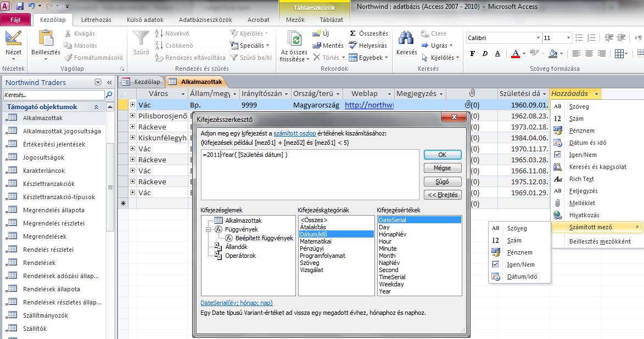Click Az összes frissítése refresh icon
Screen dimensions: 644x339
point(294,39)
